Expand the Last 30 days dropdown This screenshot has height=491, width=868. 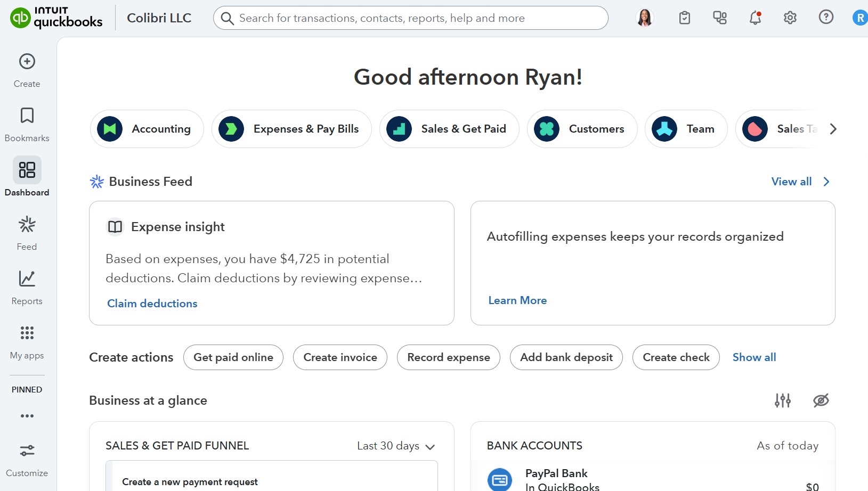tap(396, 446)
